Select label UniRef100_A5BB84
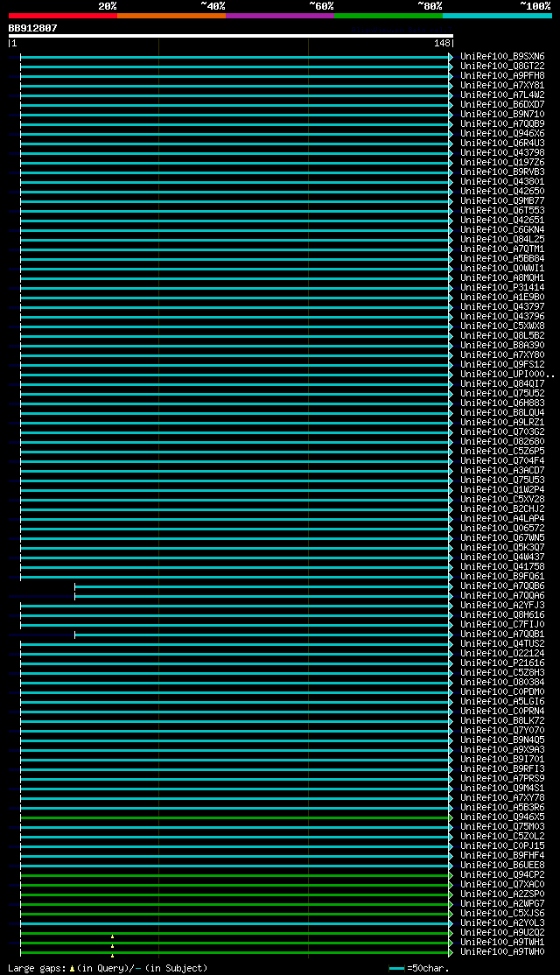Image resolution: width=560 pixels, height=975 pixels. [x=502, y=259]
